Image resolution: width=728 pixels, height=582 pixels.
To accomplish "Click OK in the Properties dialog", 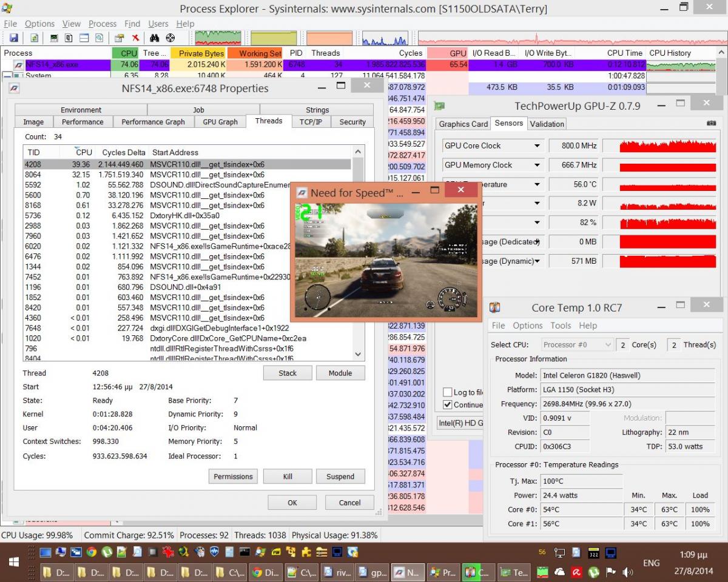I will (x=292, y=503).
